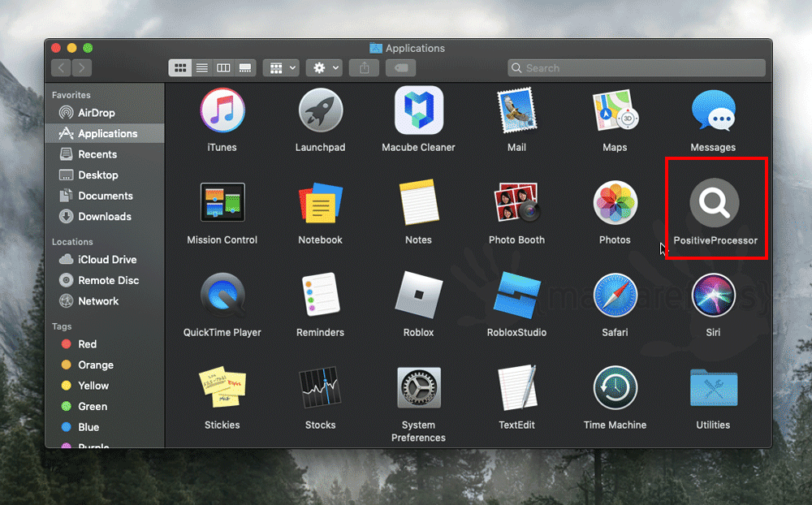Filter by the Red tag
Screen dimensions: 812x505
pos(105,344)
